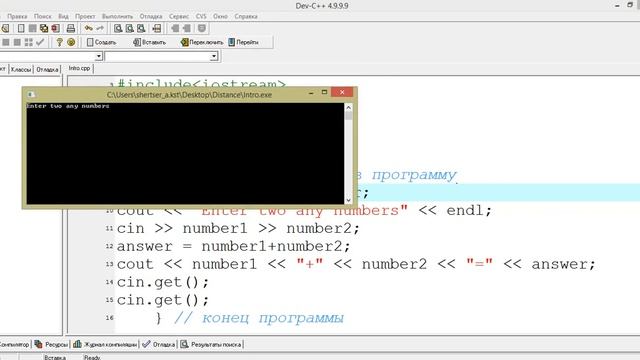Viewport: 640px width, 360px height.
Task: Click the console scrollbar up arrow
Action: pyautogui.click(x=349, y=107)
